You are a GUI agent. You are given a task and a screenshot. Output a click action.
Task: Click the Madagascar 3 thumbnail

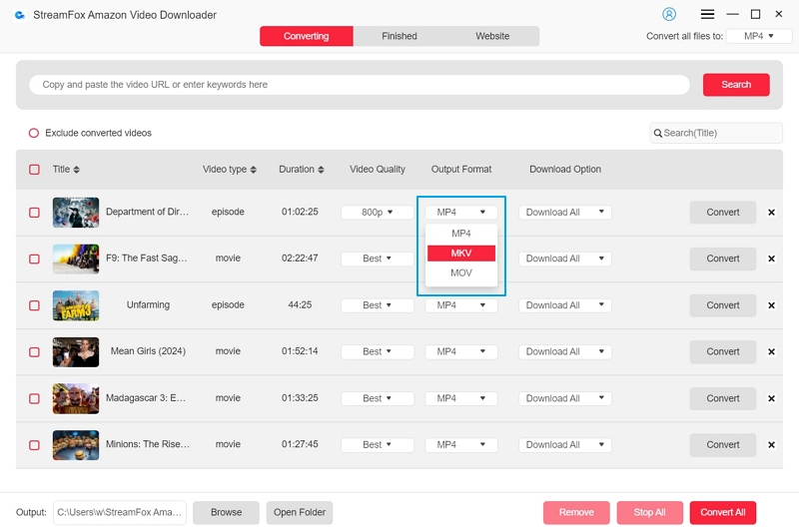click(x=76, y=398)
